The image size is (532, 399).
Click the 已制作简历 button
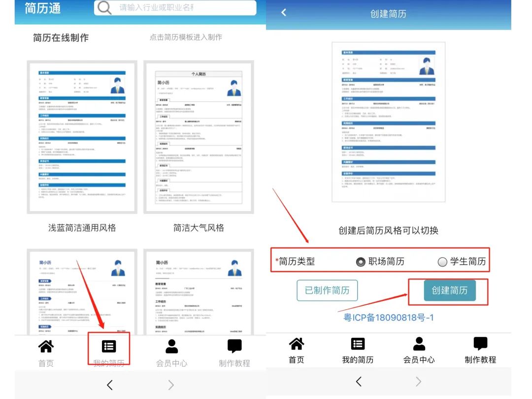[327, 290]
